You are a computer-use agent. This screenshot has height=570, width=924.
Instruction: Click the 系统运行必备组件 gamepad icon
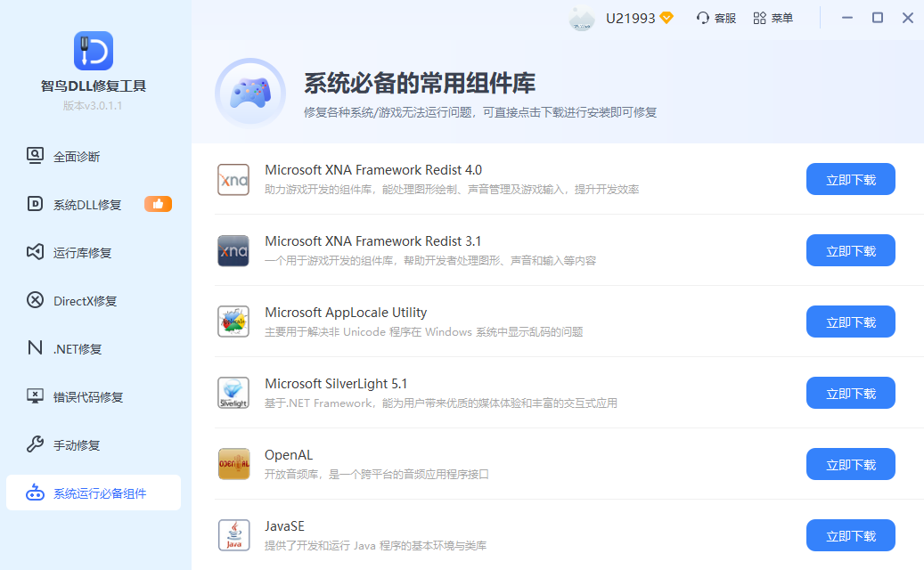point(35,493)
